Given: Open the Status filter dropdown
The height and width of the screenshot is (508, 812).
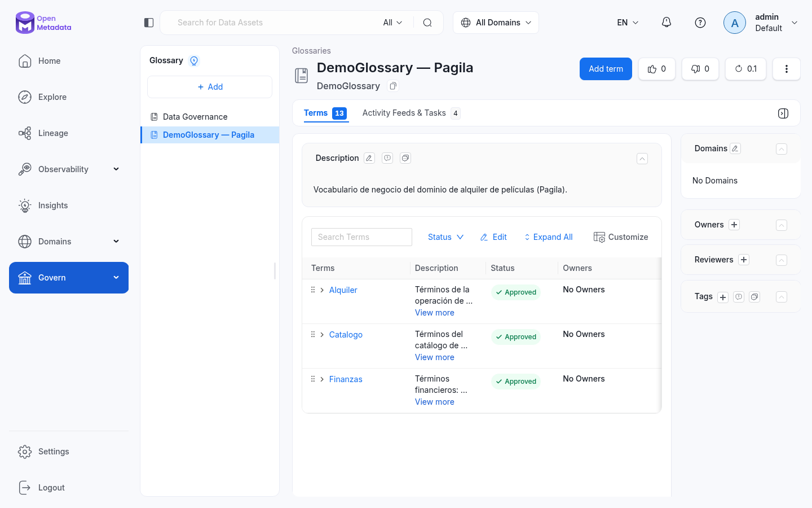Looking at the screenshot, I should point(445,237).
